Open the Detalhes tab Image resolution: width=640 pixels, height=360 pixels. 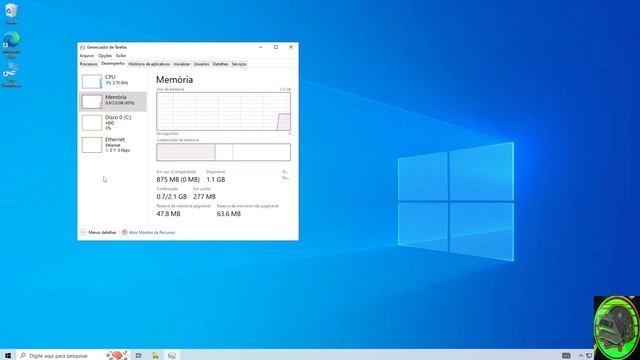point(220,64)
